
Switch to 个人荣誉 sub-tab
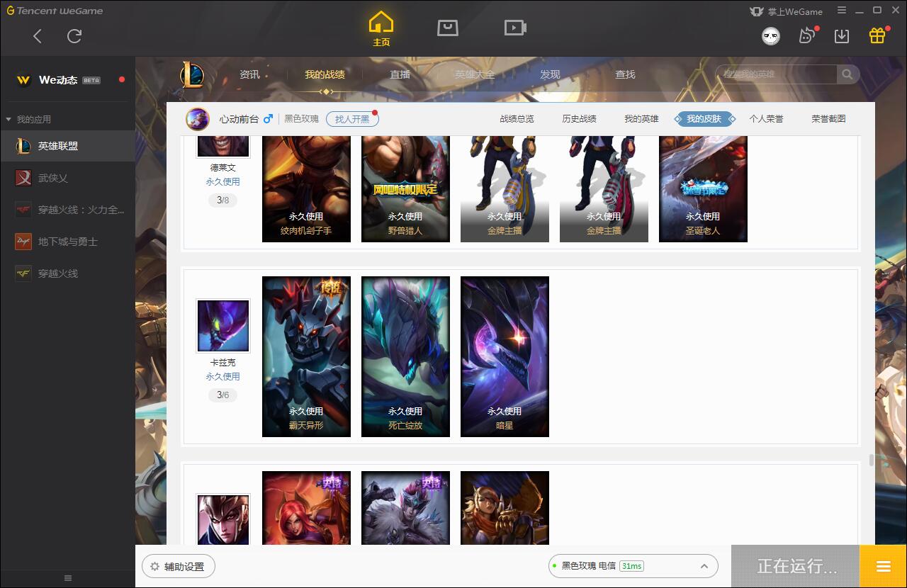click(x=766, y=119)
